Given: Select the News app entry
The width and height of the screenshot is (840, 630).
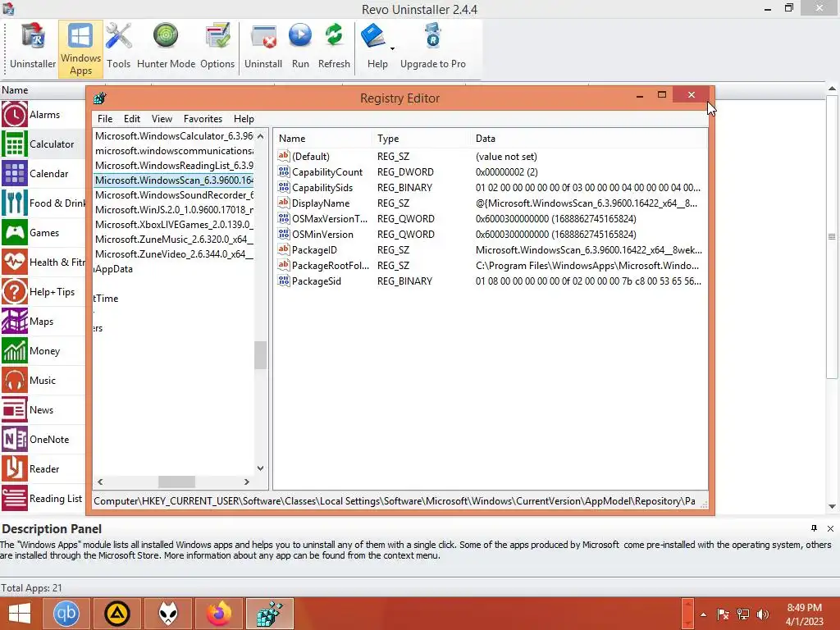Looking at the screenshot, I should [x=43, y=410].
